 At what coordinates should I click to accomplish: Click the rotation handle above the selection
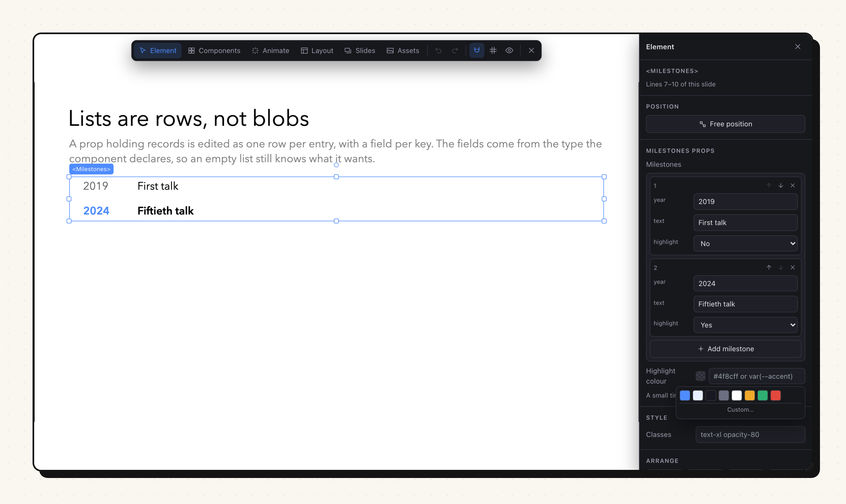coord(336,165)
